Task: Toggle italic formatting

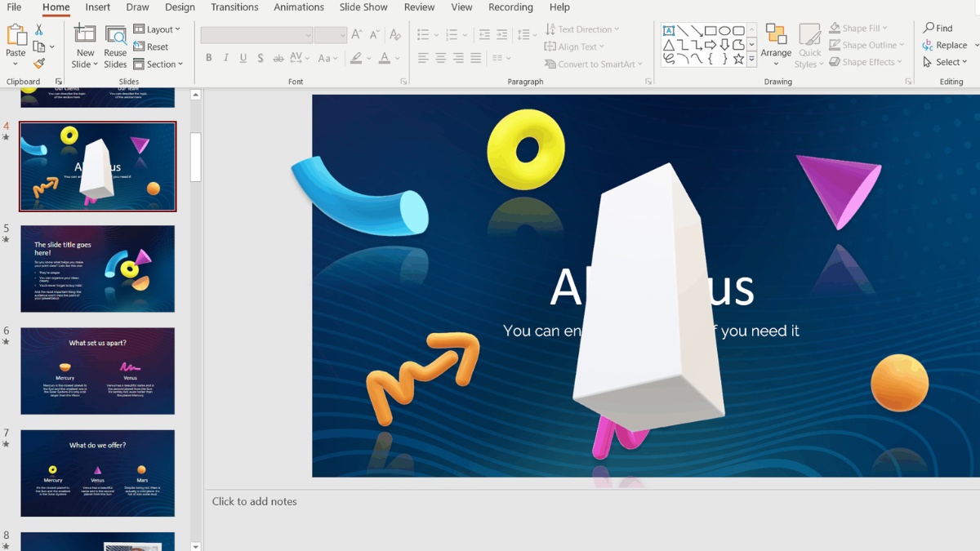Action: (x=225, y=57)
